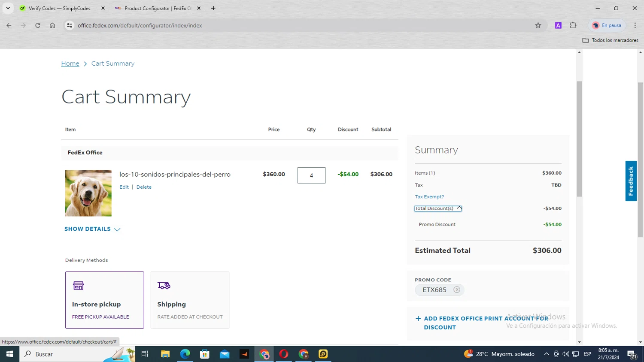Select Shipping delivery method
The image size is (644, 362).
click(190, 300)
